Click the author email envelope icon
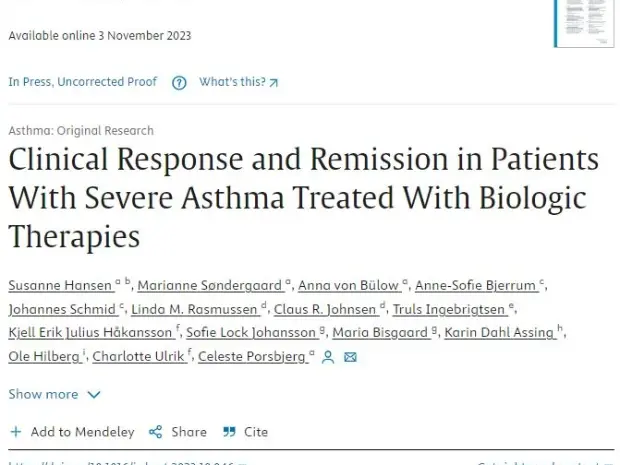Screen dimensions: 620x465 [x=350, y=357]
